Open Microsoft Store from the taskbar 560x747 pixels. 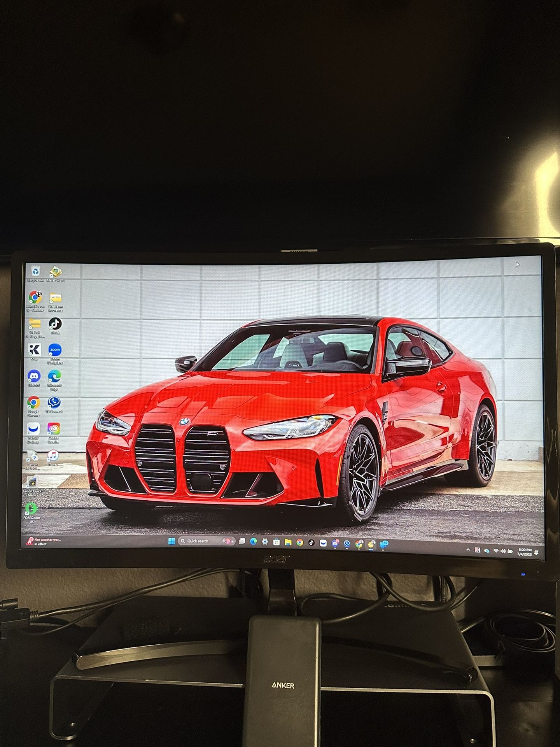pos(276,542)
